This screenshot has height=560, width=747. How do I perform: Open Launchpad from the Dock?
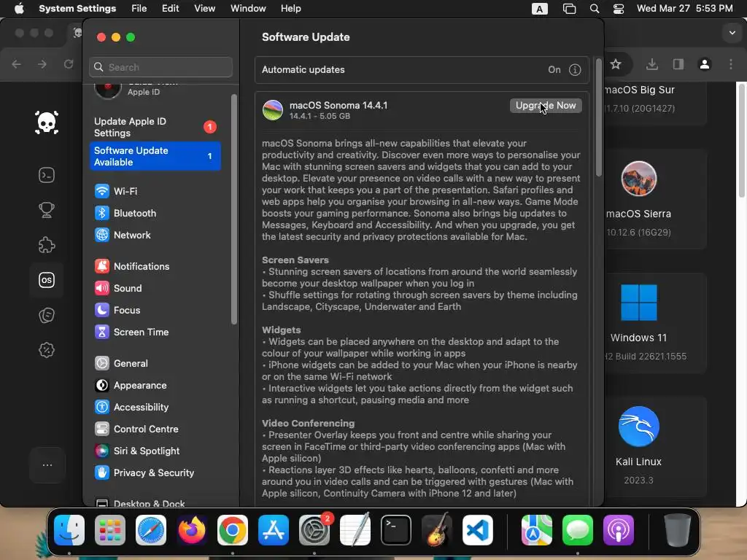(110, 530)
